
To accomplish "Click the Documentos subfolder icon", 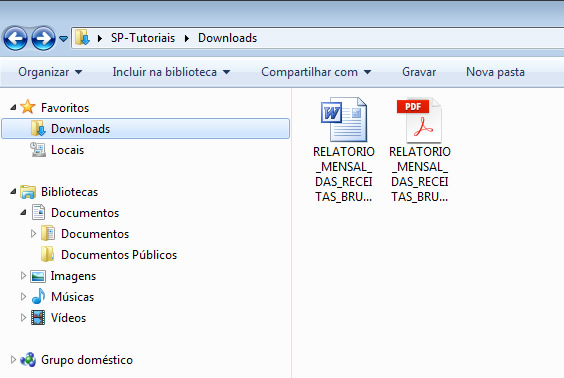I will coord(48,233).
